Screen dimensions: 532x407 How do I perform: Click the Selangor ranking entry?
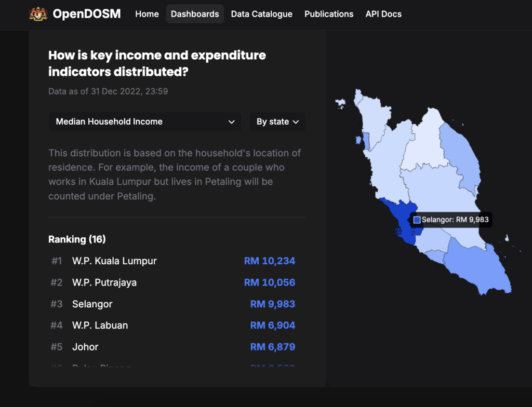tap(92, 304)
